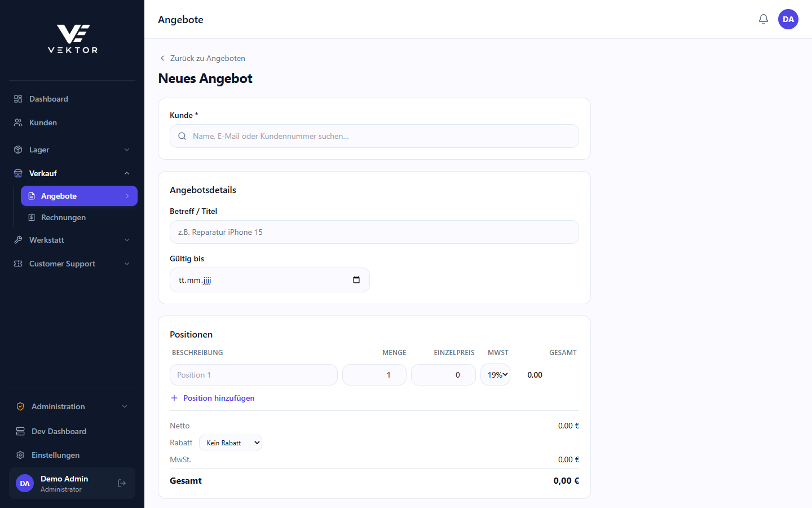This screenshot has width=812, height=508.
Task: Open the notifications bell
Action: (x=764, y=19)
